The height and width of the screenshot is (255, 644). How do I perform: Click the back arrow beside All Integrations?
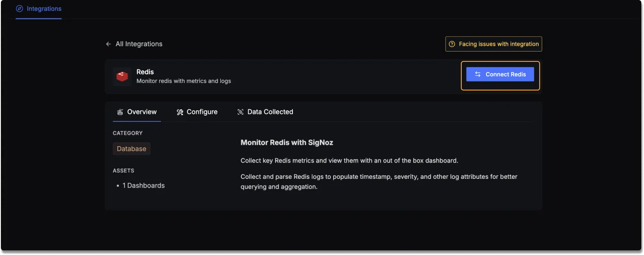(x=108, y=44)
